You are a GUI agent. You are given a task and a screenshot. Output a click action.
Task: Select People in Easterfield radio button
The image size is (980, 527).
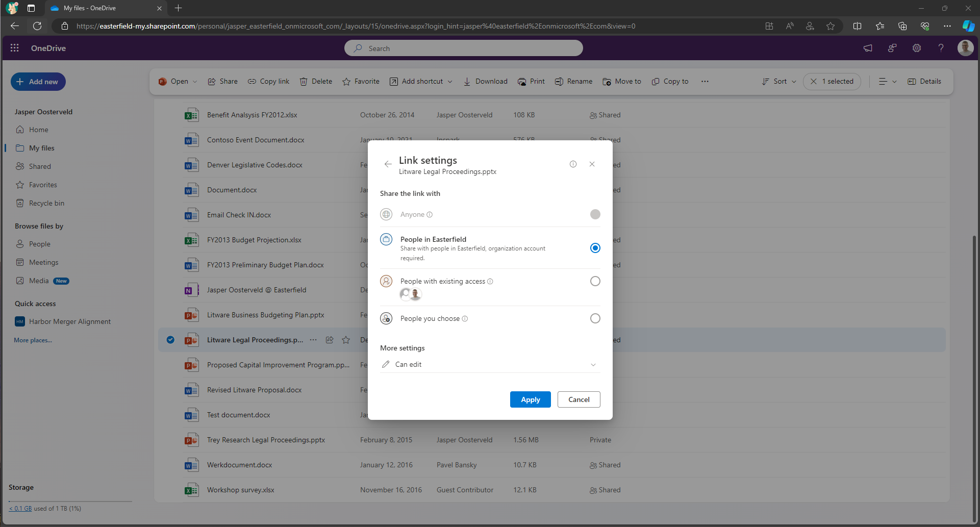point(595,248)
